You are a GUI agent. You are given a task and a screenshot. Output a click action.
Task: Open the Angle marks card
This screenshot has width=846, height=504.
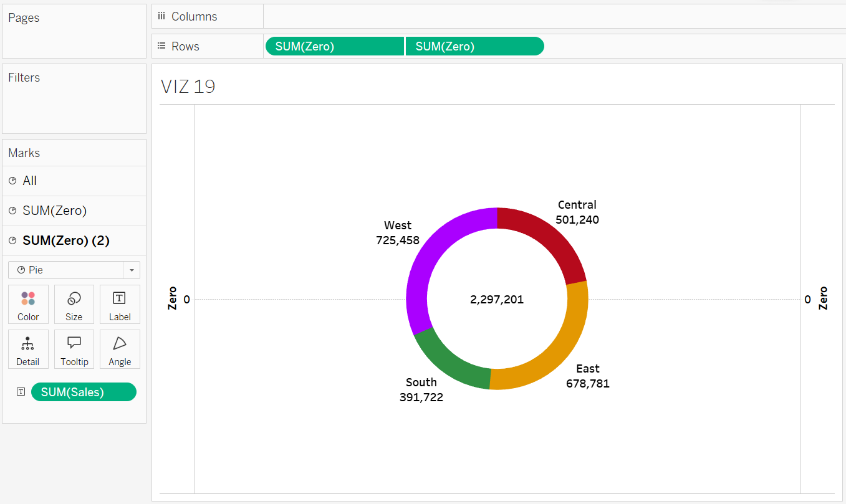pos(120,349)
